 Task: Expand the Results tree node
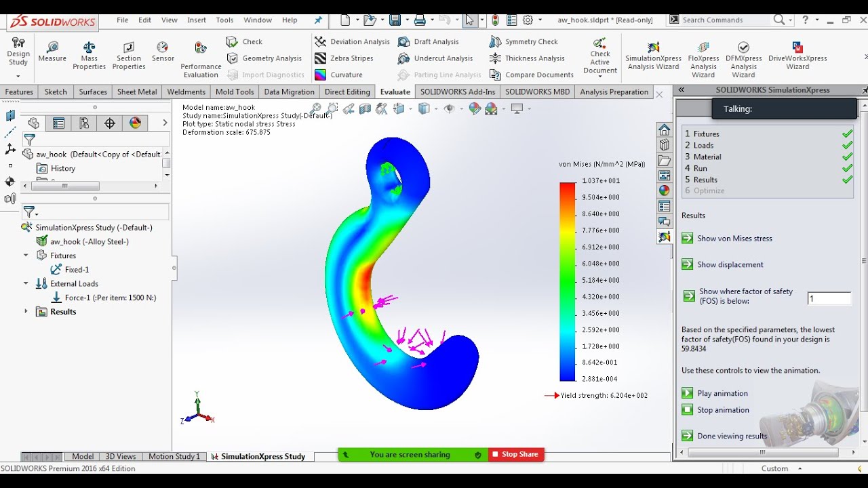pos(26,312)
